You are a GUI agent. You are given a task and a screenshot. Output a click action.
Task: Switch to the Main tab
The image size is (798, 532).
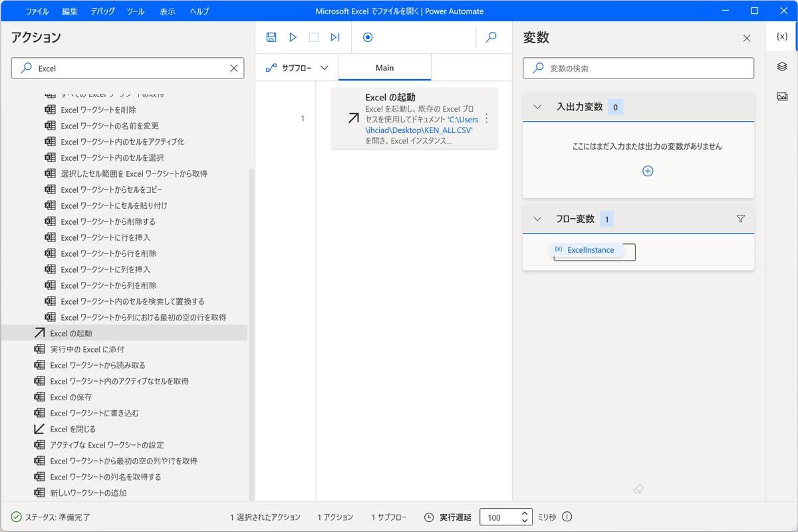pyautogui.click(x=384, y=68)
